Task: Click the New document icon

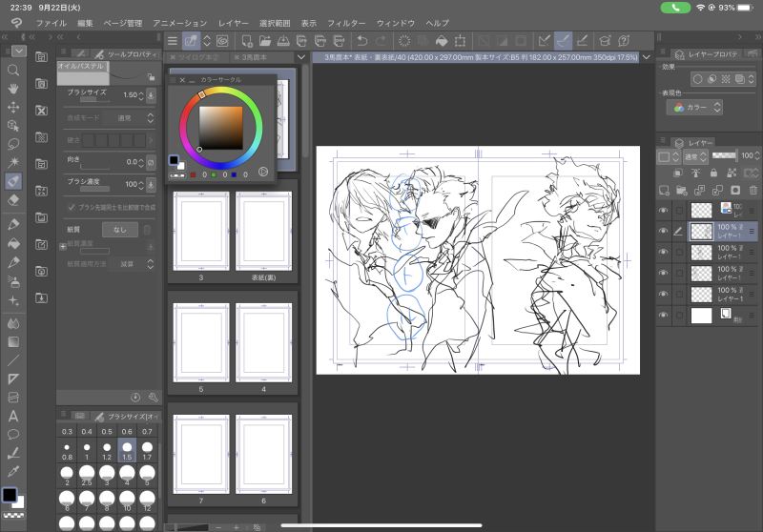Action: click(x=247, y=41)
